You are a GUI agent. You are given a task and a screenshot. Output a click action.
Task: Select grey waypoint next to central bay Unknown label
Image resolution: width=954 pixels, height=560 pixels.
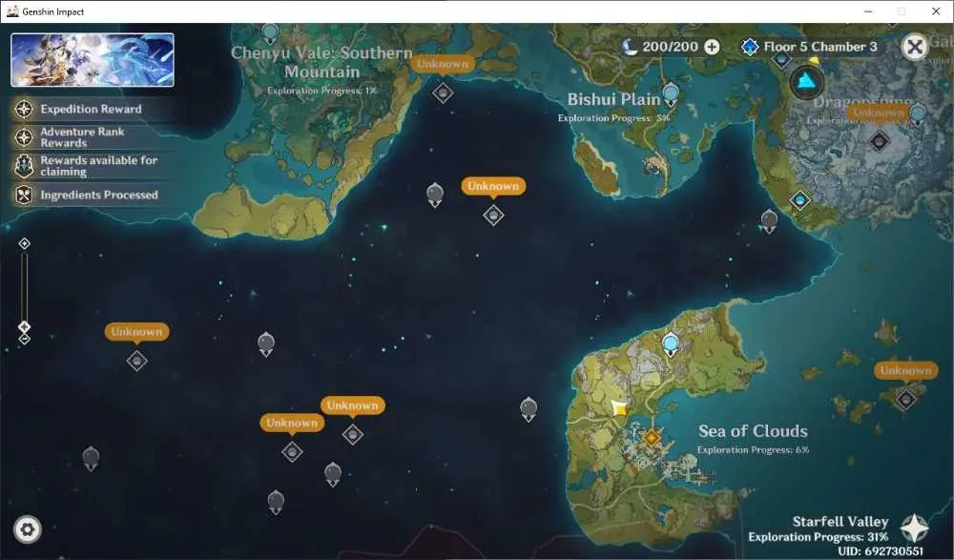[x=435, y=195]
